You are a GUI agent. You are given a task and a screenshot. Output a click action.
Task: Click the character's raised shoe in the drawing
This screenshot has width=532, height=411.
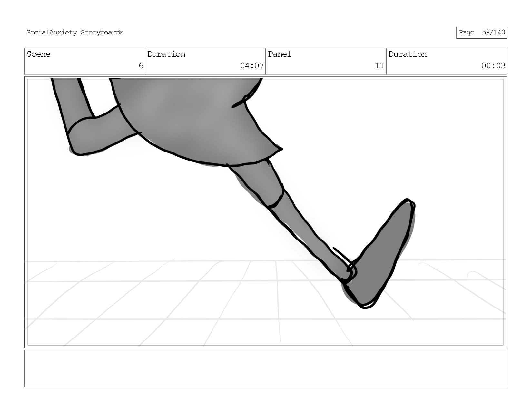coord(379,254)
